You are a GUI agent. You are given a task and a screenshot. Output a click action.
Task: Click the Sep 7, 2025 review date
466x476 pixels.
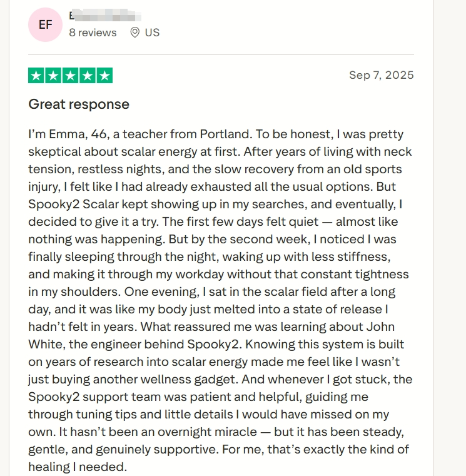[x=381, y=75]
